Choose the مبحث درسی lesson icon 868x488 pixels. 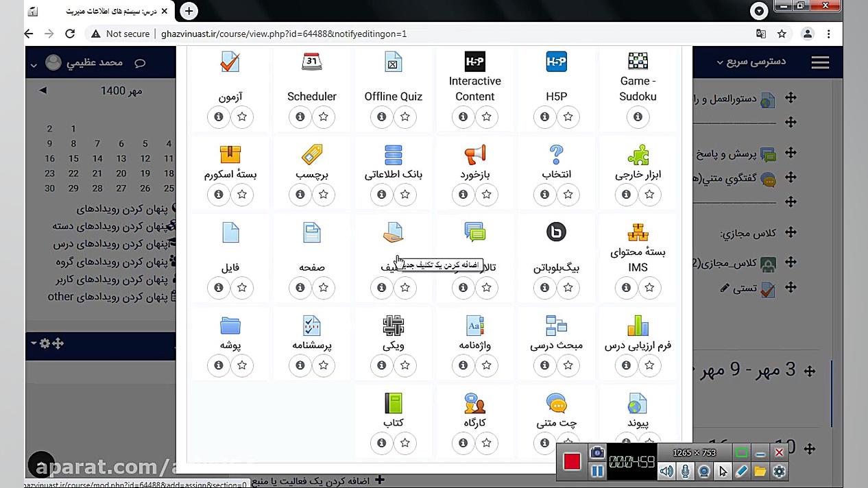(x=556, y=326)
